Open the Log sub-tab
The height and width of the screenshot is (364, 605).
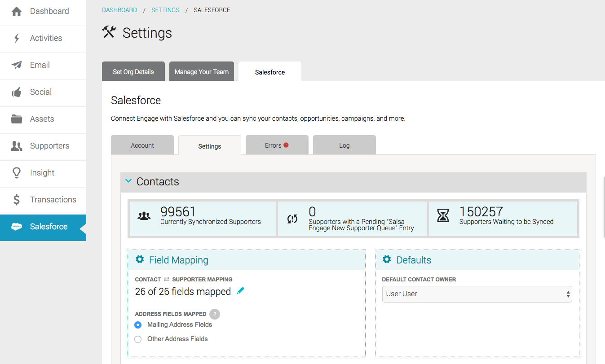tap(344, 145)
